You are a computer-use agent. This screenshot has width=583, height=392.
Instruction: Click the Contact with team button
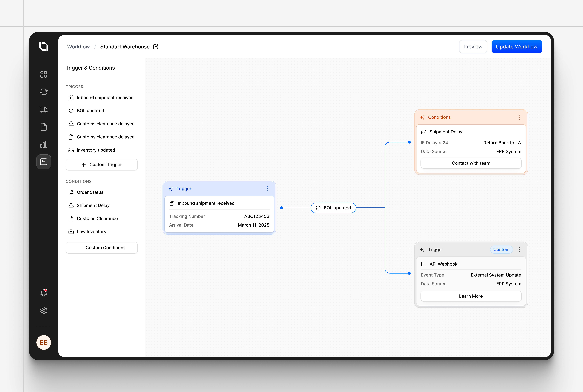coord(471,163)
